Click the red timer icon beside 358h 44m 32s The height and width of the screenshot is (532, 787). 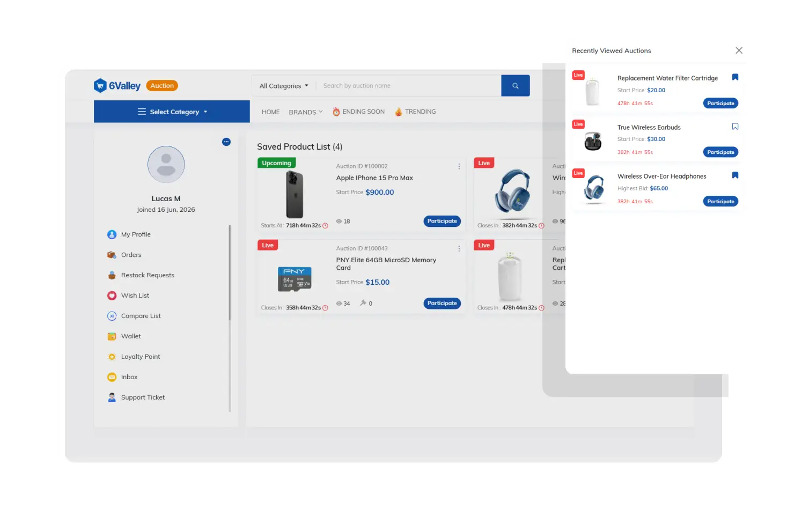point(325,308)
